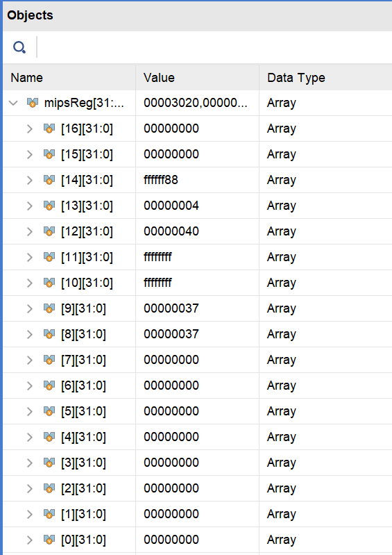Expand the [10][31:0] array row
This screenshot has height=555, width=392.
30,283
